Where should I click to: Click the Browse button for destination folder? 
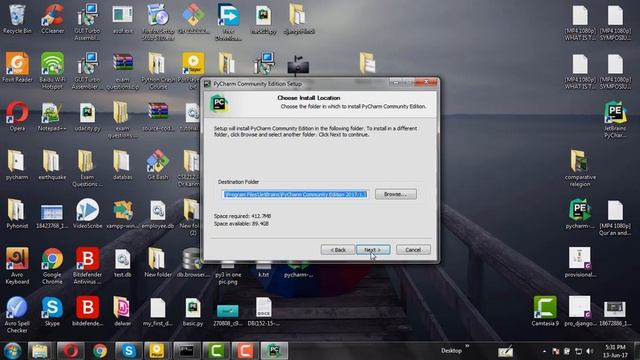coord(396,194)
